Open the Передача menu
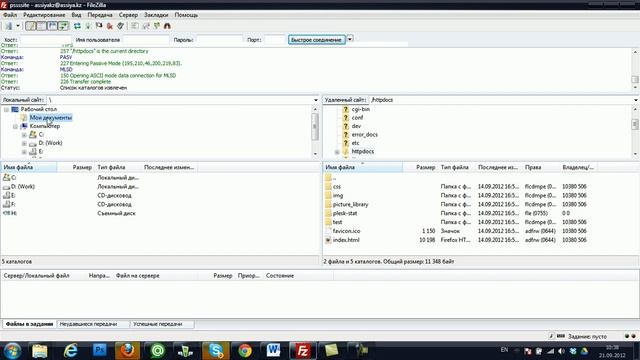Screen dimensions: 640x360 [x=100, y=15]
